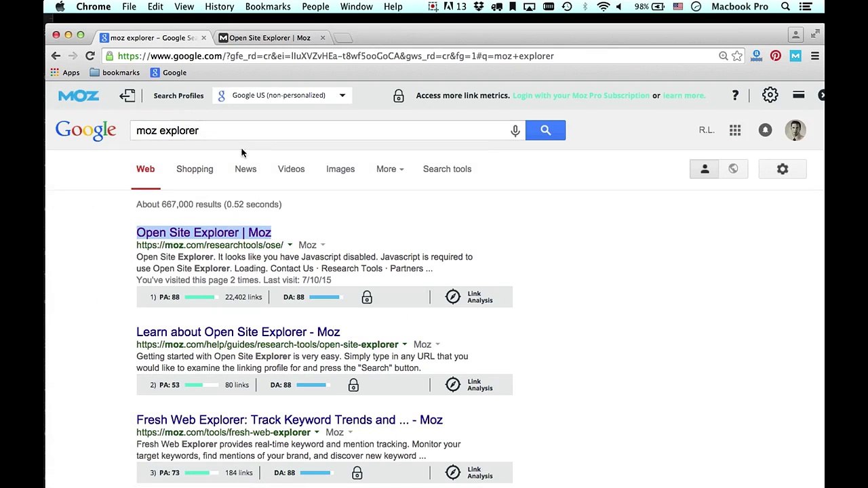This screenshot has width=868, height=488.
Task: Click the MozBar extension icon in Chrome toolbar
Action: (795, 56)
